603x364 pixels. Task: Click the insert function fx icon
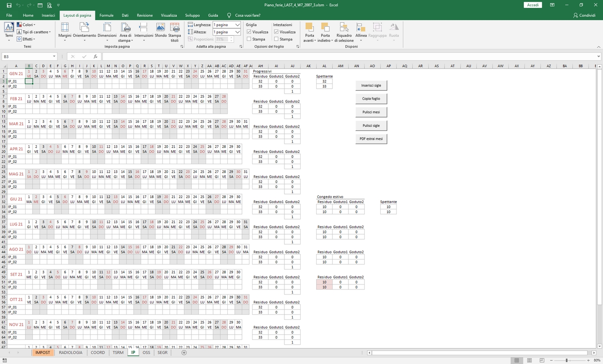click(x=95, y=56)
